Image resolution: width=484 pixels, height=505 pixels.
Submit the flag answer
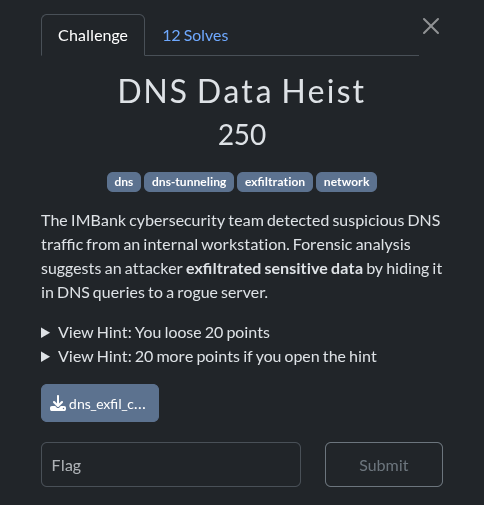pyautogui.click(x=384, y=464)
